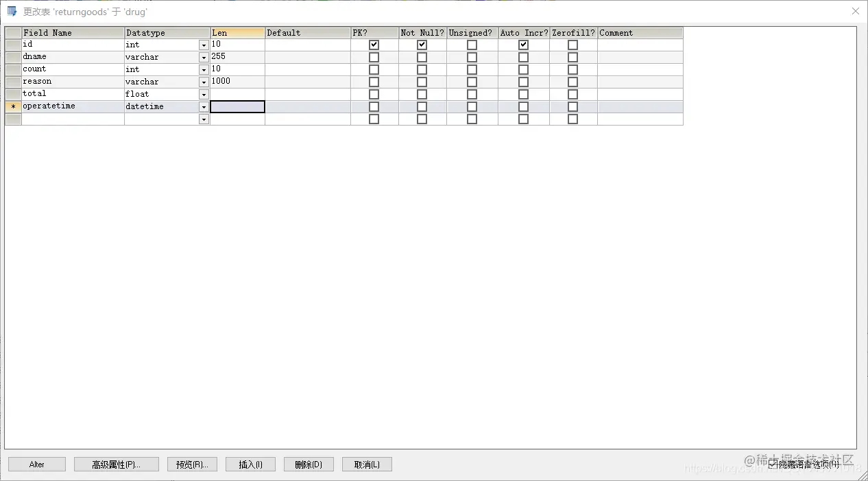
Task: Select the asterisk row header of operatetime
Action: [x=13, y=106]
